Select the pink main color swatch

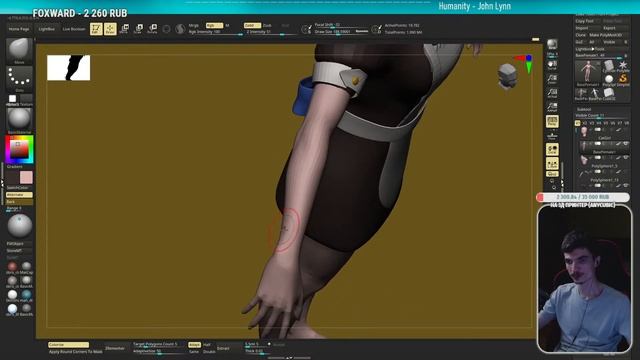click(26, 178)
